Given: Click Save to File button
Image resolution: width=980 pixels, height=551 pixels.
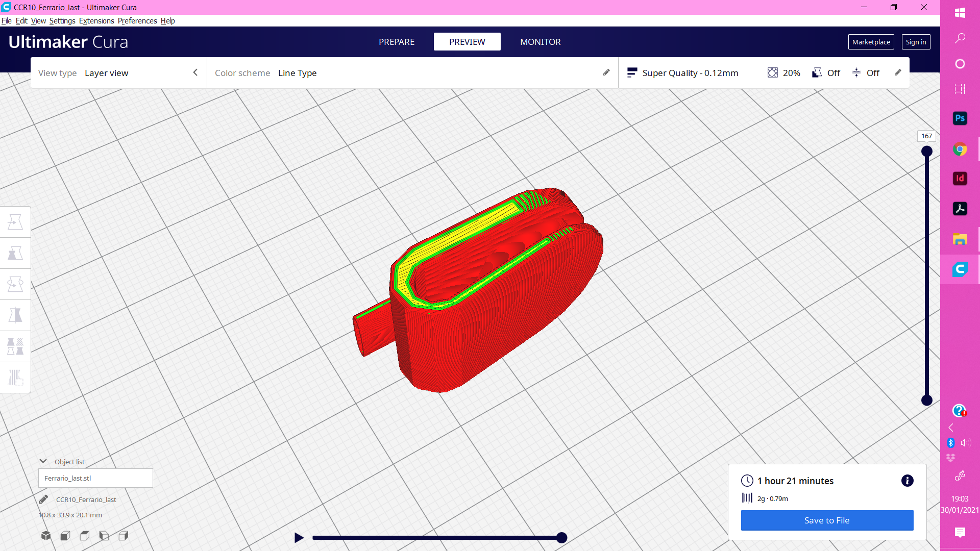Looking at the screenshot, I should pos(827,520).
